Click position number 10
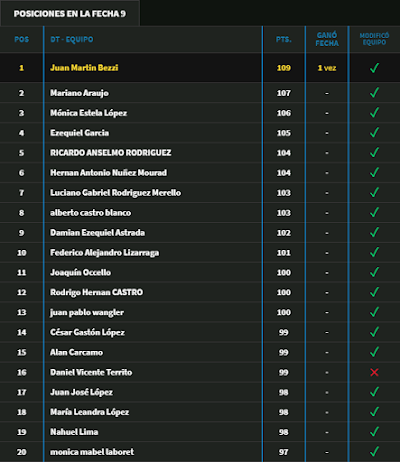 (x=22, y=253)
